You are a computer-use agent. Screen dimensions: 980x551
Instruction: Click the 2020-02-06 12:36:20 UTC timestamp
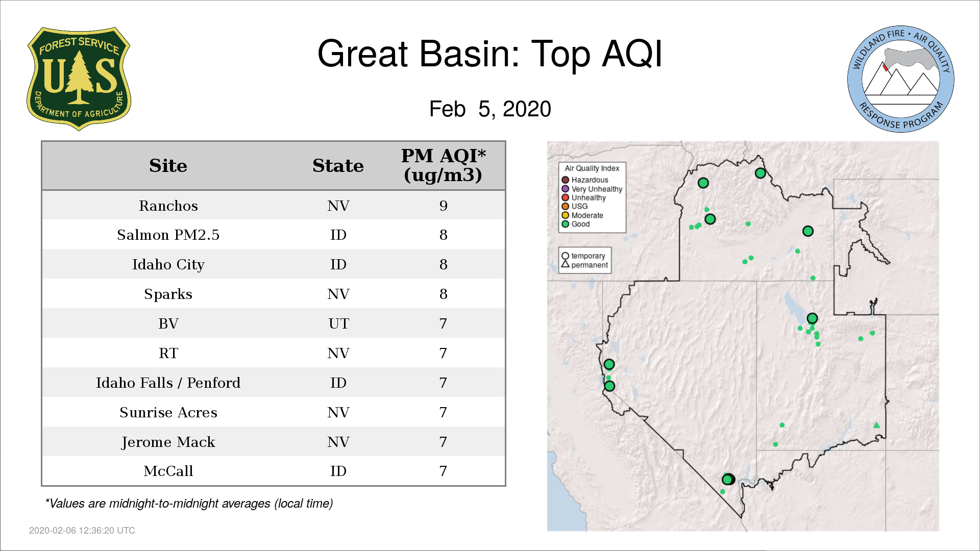coord(82,531)
